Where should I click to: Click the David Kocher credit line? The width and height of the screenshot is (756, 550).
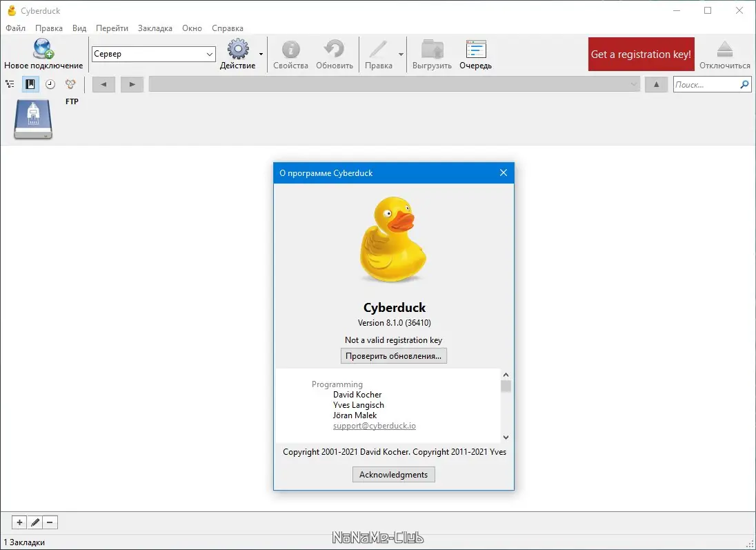click(357, 395)
